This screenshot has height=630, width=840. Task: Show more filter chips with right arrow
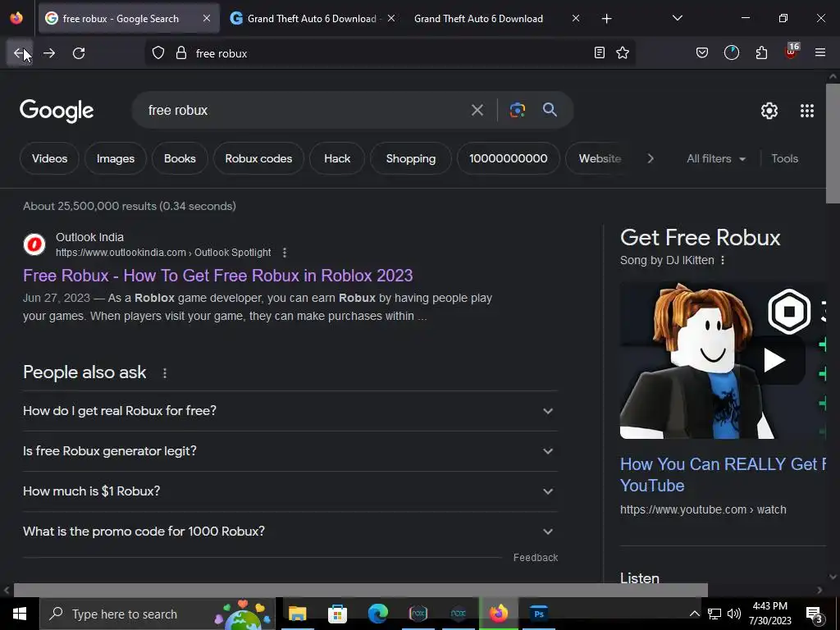pyautogui.click(x=651, y=158)
